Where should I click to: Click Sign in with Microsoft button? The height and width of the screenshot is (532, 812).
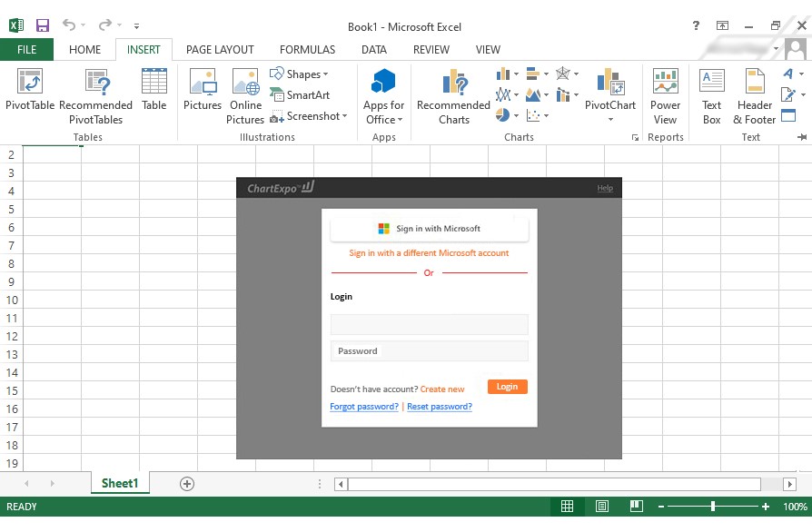tap(430, 229)
